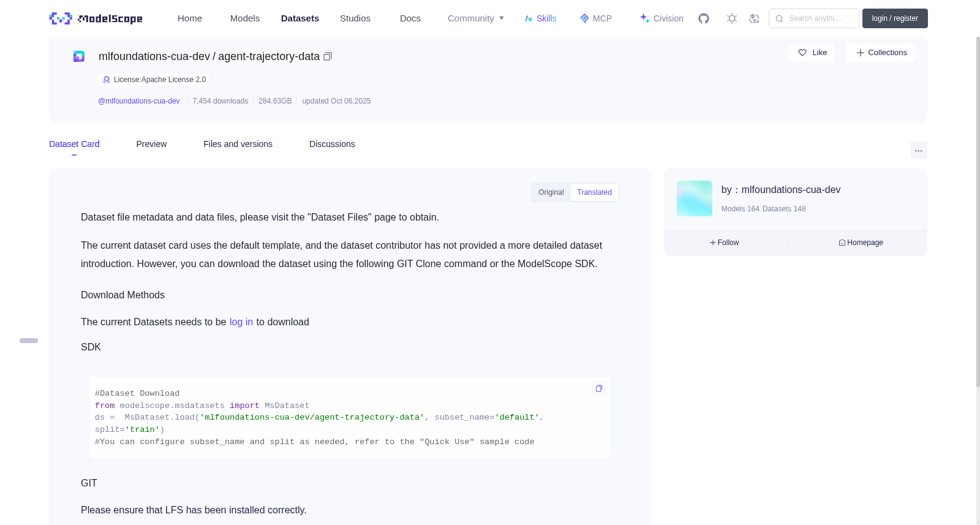The width and height of the screenshot is (980, 525).
Task: Switch card text to Original
Action: click(551, 192)
